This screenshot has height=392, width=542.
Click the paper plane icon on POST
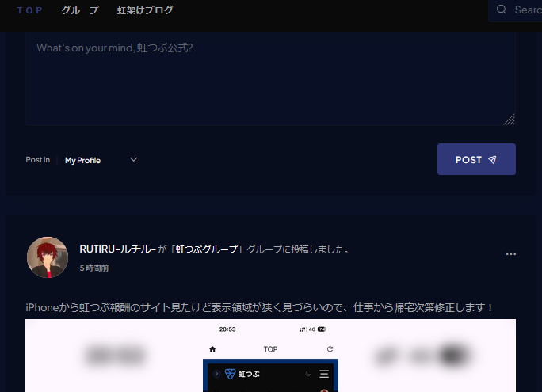pos(492,160)
